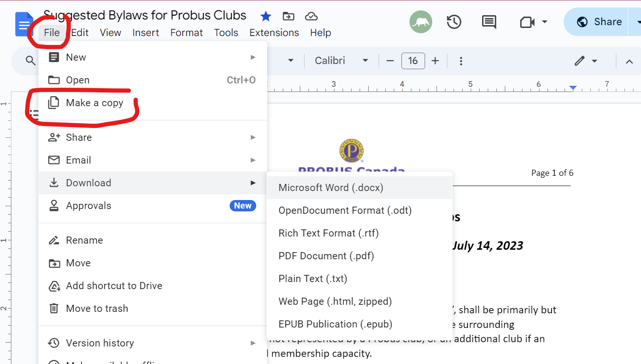Expand the New submenu in File menu
Viewport: 641px width, 364px height.
tap(153, 57)
